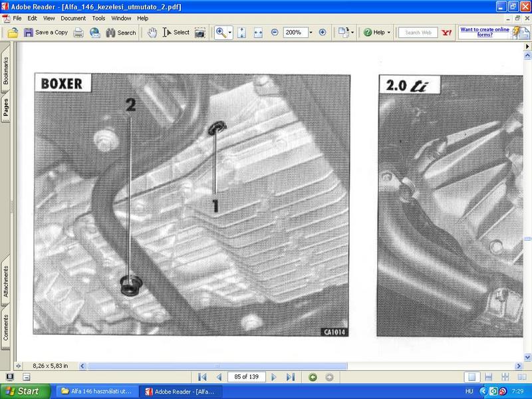Open the Comments side panel tab
The width and height of the screenshot is (532, 399).
coord(5,327)
